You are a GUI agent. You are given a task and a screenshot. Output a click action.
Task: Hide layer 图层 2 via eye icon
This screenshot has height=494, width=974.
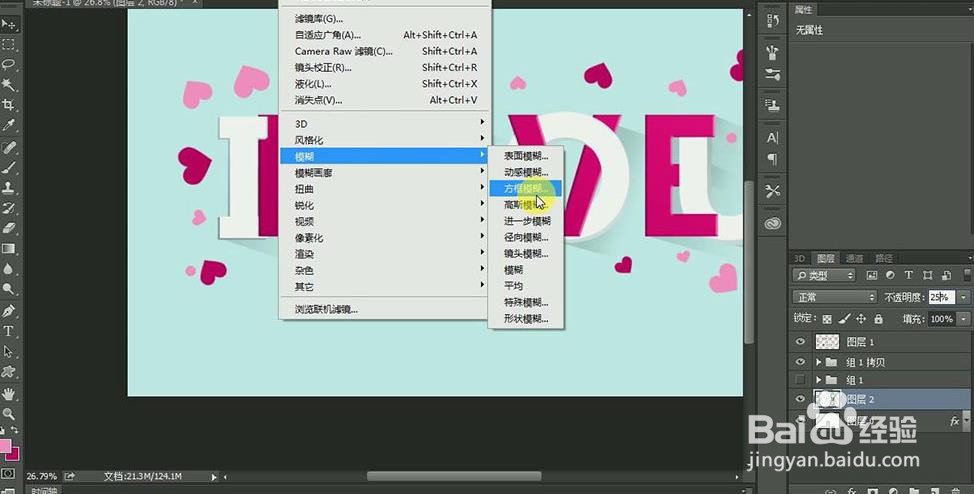(800, 399)
